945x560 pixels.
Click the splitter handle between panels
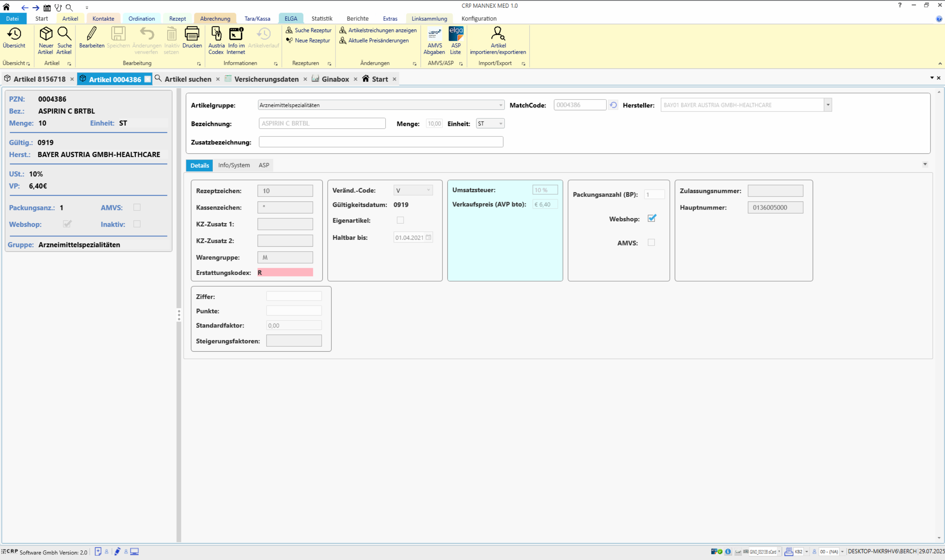click(x=179, y=315)
